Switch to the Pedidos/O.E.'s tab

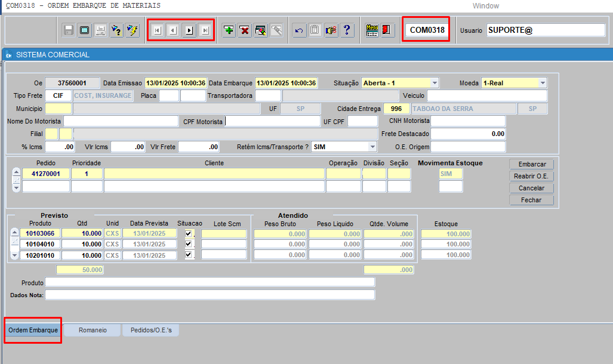click(x=151, y=330)
